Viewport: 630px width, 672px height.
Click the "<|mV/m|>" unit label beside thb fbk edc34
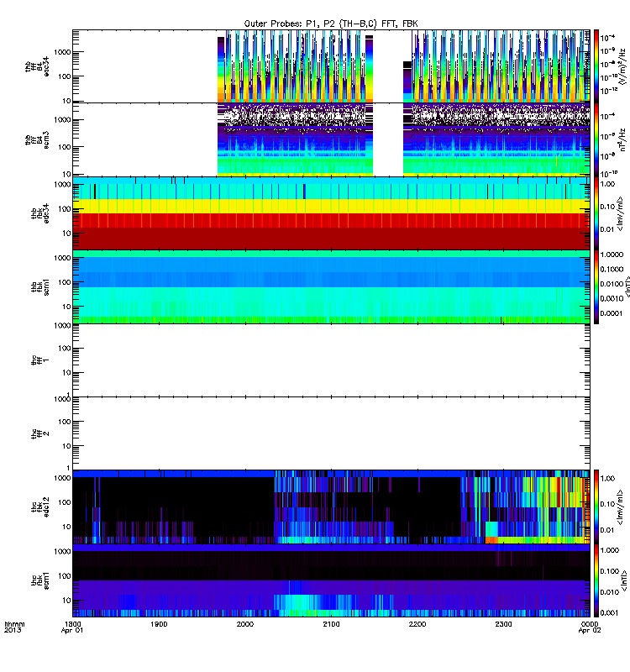coord(619,213)
